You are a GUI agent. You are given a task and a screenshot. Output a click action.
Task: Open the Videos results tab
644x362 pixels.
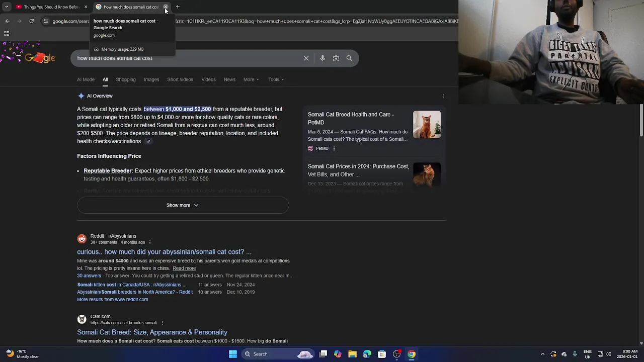[208, 79]
